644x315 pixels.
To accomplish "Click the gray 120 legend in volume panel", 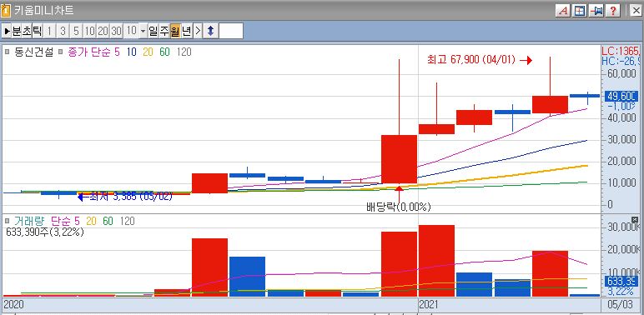I will (127, 222).
